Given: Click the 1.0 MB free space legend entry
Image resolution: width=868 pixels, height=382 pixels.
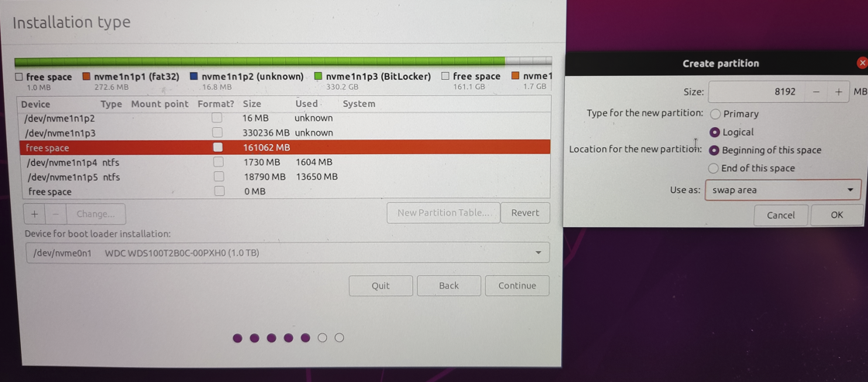Looking at the screenshot, I should [x=43, y=81].
